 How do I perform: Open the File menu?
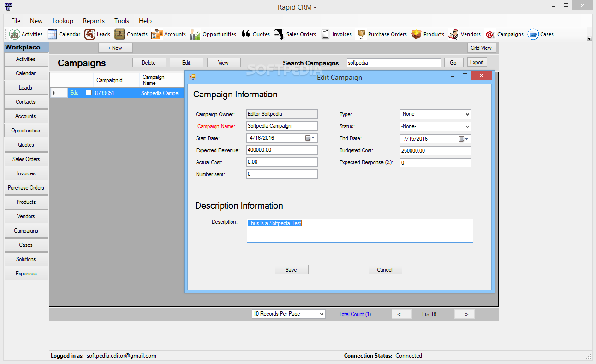tap(16, 21)
